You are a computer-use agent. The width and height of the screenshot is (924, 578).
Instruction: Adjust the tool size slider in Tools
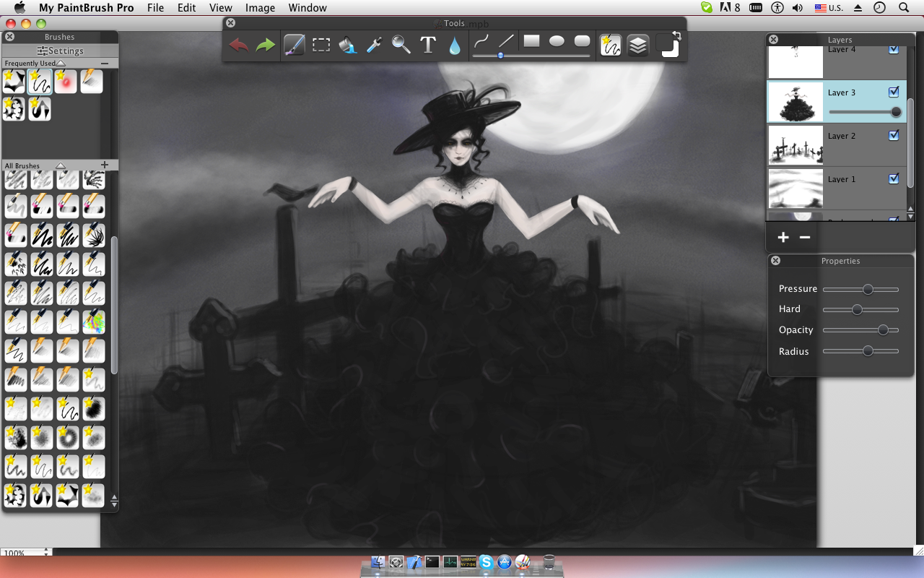point(500,56)
